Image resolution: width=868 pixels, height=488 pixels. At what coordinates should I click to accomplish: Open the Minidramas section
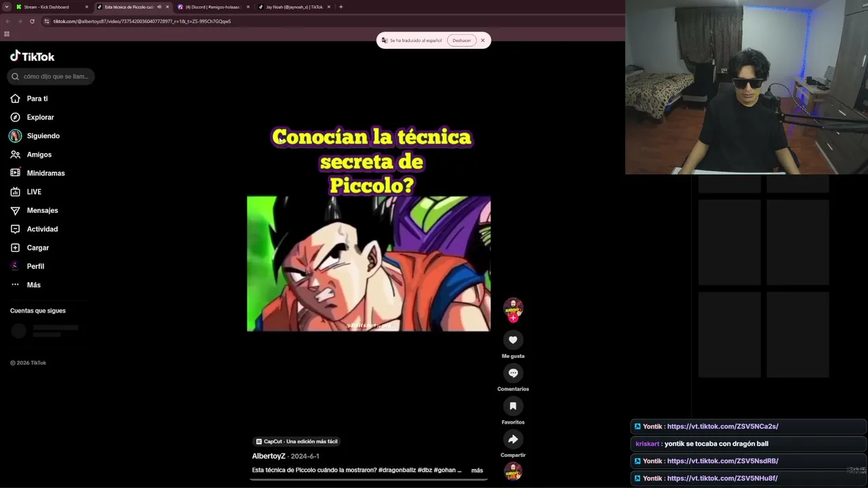pyautogui.click(x=37, y=174)
